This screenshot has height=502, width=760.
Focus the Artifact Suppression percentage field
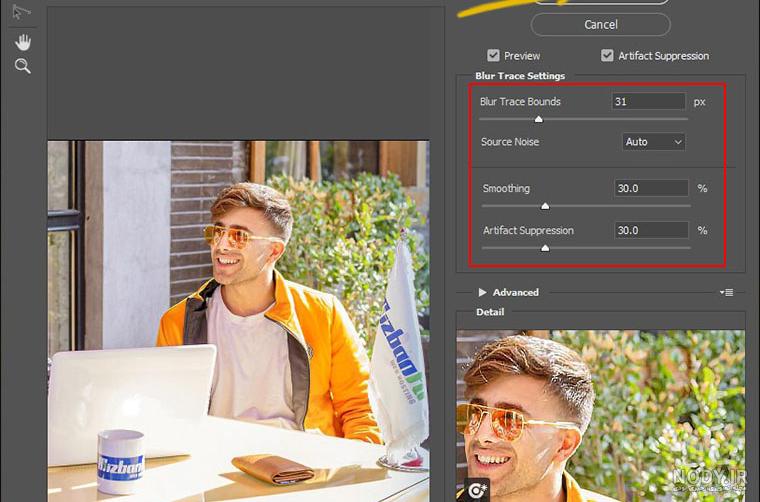click(x=651, y=230)
